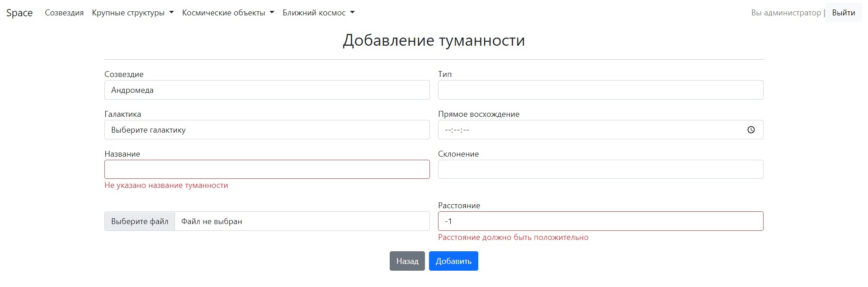This screenshot has height=287, width=868.
Task: Click the Прямое восхождение field label
Action: pos(479,114)
